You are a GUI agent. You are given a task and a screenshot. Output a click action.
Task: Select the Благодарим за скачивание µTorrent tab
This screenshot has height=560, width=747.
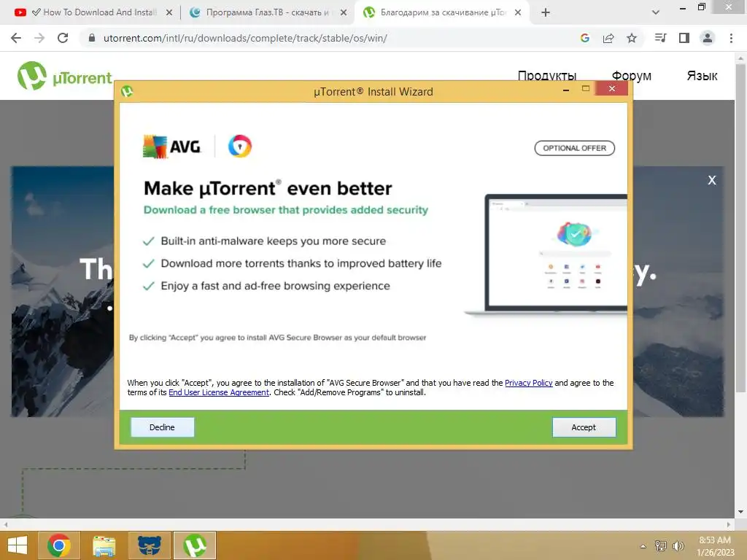[442, 12]
